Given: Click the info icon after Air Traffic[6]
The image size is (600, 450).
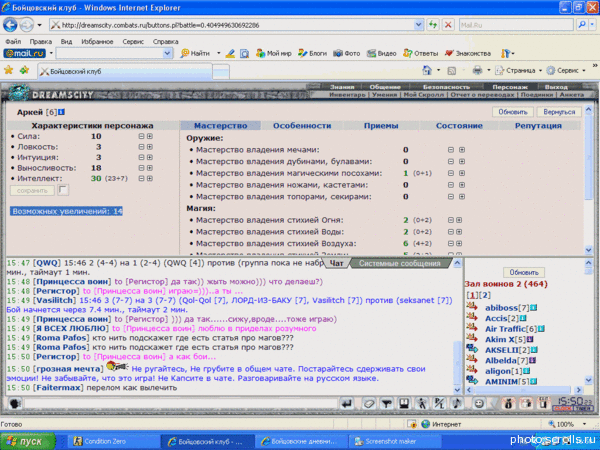Looking at the screenshot, I should pyautogui.click(x=541, y=329).
